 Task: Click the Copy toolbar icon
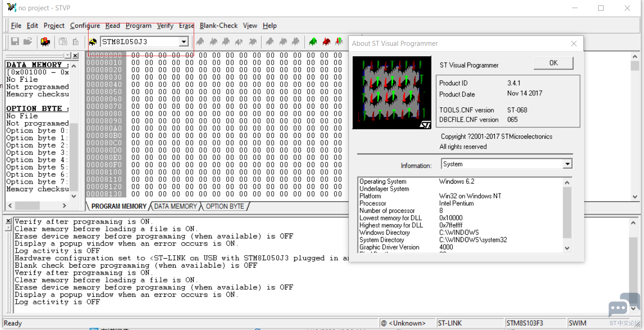point(63,42)
